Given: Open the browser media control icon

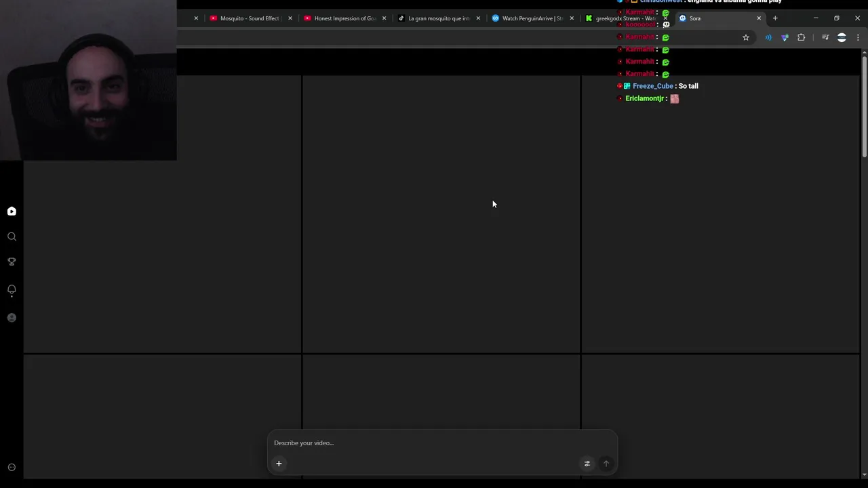Looking at the screenshot, I should (x=825, y=37).
